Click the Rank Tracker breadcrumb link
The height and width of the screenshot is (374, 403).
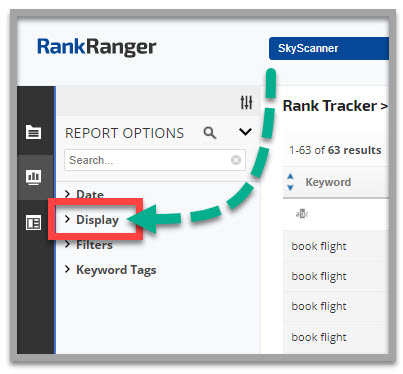click(x=330, y=106)
